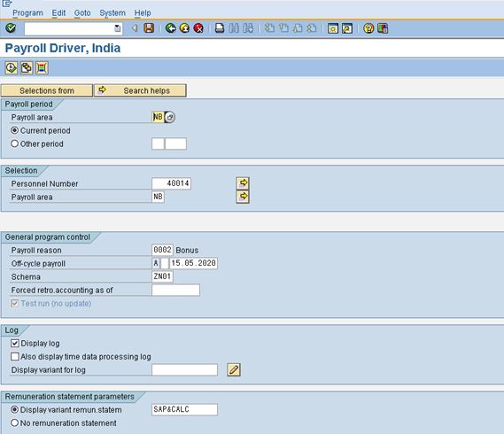
Task: Open the command field history dropdown
Action: (118, 28)
